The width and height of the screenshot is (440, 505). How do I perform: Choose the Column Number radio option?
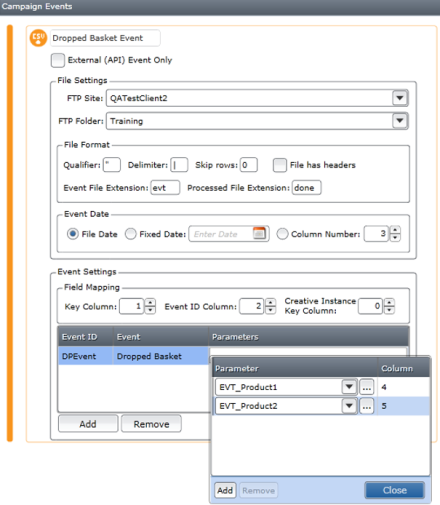click(x=282, y=234)
